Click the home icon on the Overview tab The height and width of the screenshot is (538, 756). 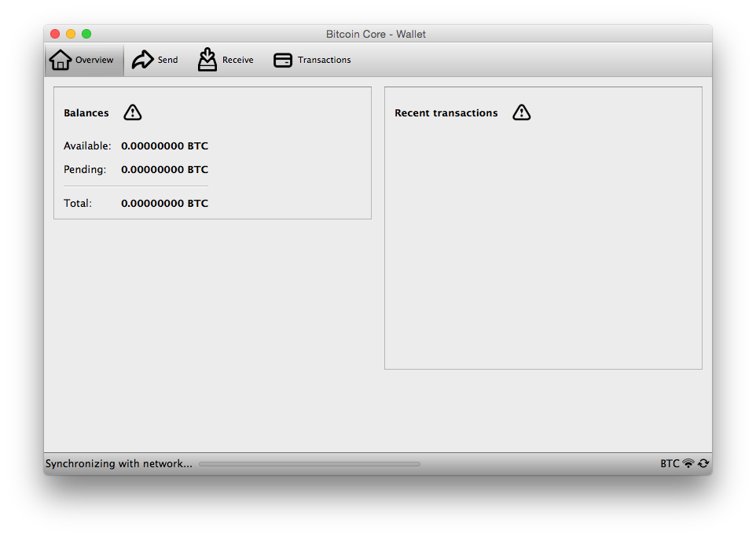point(61,59)
